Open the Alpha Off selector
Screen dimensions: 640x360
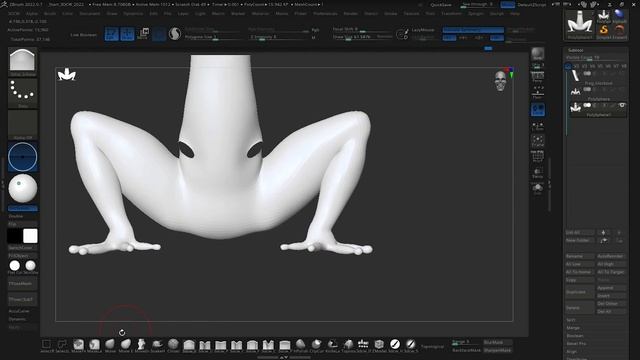click(x=22, y=124)
